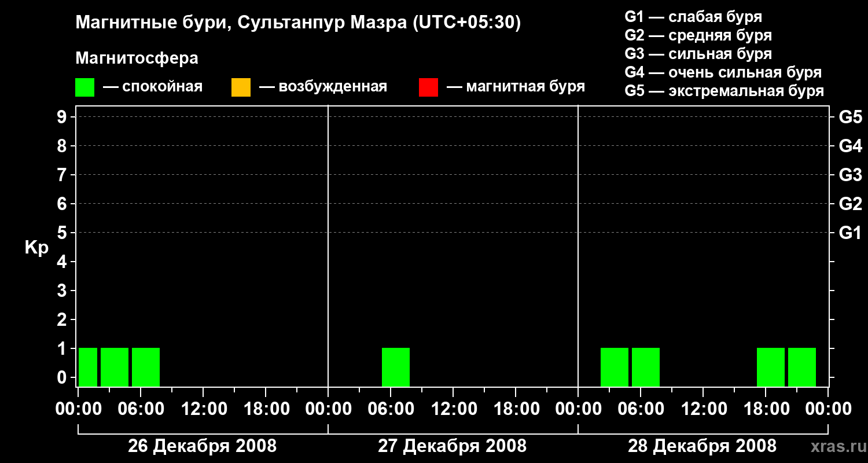Select the line 'G1 — слабая буря'
This screenshot has height=463, width=868.
tap(693, 17)
